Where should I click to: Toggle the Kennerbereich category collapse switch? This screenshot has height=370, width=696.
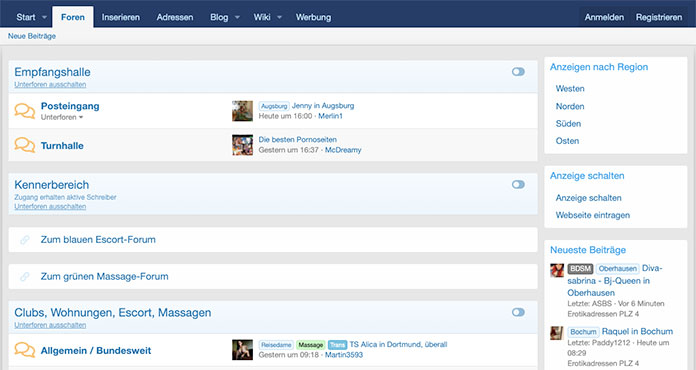[x=518, y=185]
